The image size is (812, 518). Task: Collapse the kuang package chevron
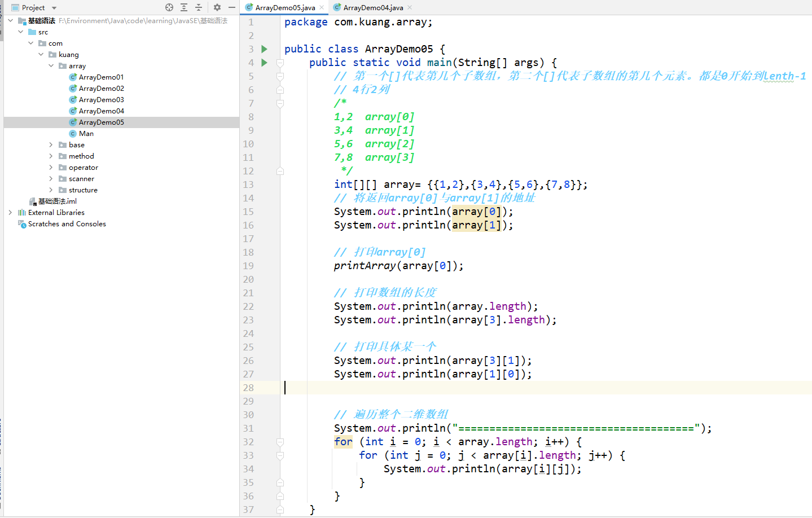(41, 55)
